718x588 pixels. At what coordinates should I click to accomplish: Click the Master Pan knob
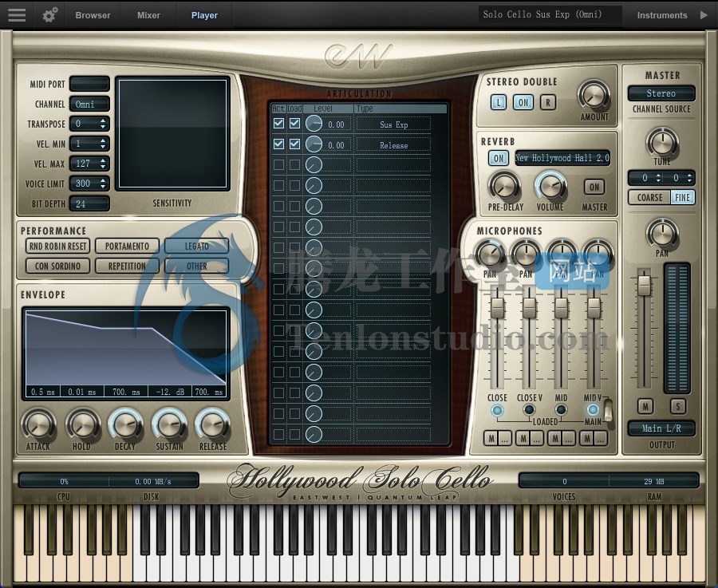661,234
